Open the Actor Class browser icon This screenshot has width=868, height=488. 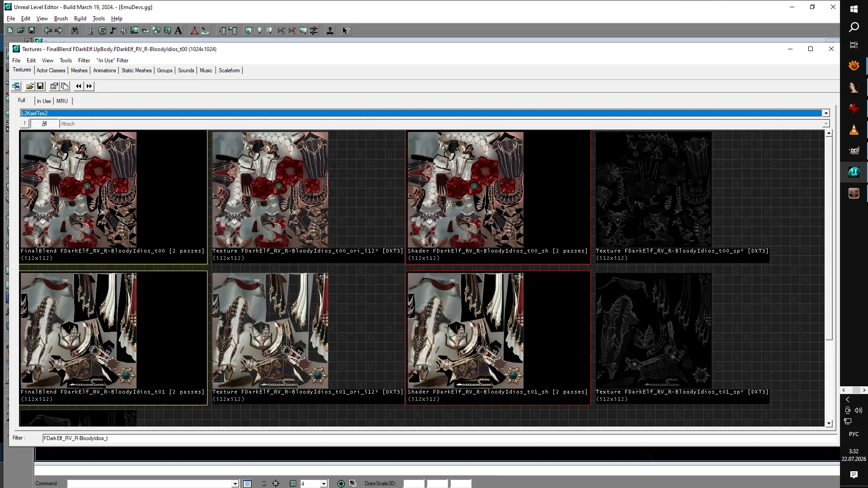[91, 30]
